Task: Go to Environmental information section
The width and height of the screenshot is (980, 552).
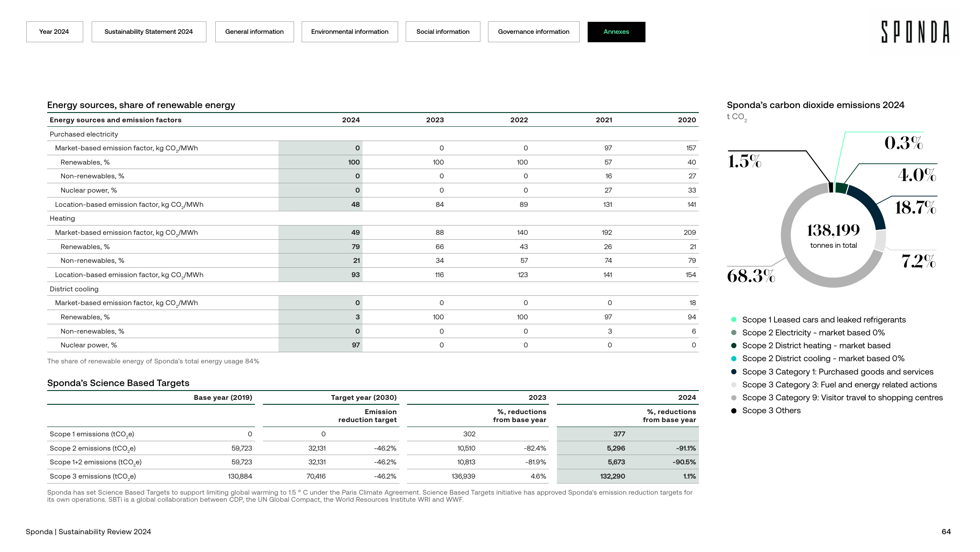Action: [x=350, y=32]
